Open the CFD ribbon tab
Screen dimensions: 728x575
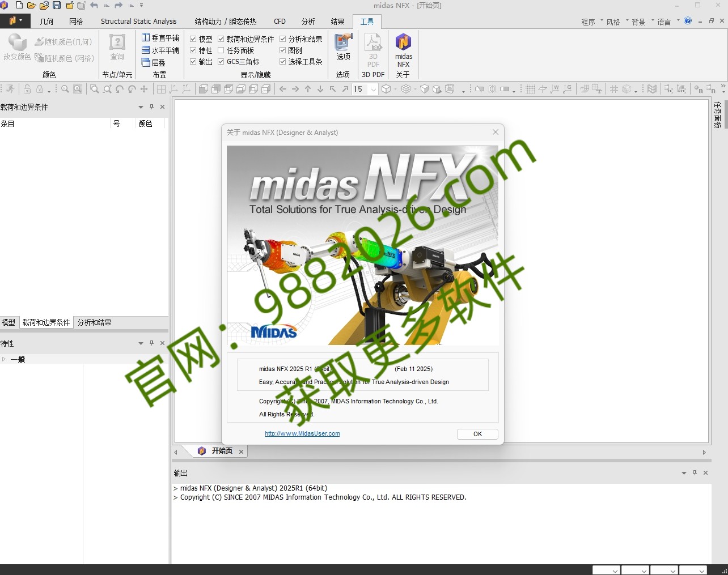pos(280,22)
